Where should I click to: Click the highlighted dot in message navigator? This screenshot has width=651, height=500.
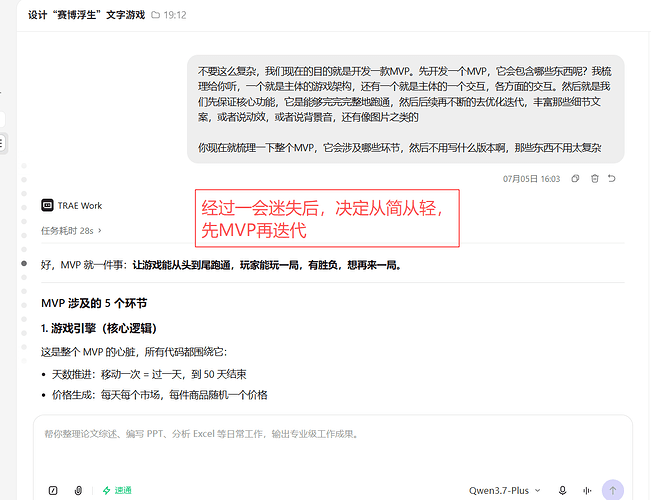click(x=24, y=263)
